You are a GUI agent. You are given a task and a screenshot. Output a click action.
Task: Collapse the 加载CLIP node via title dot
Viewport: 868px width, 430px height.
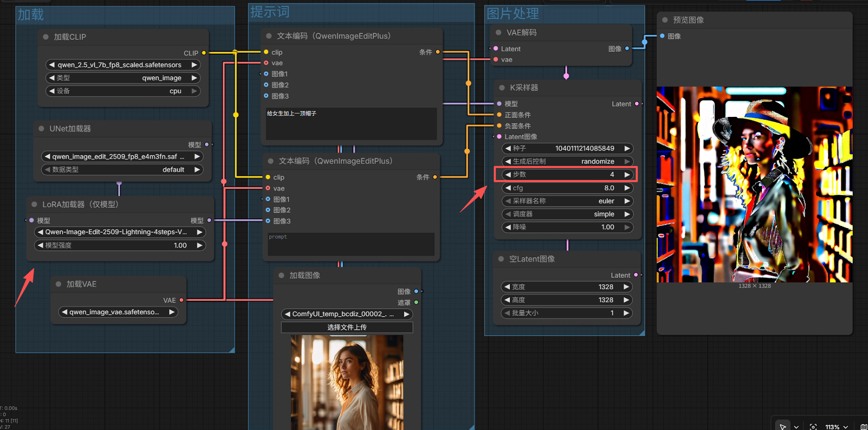[x=46, y=37]
